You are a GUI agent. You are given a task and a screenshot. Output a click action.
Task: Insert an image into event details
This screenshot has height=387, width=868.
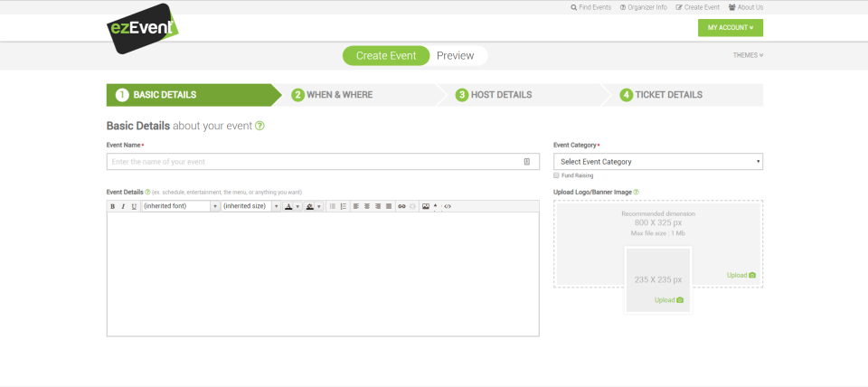click(x=426, y=206)
